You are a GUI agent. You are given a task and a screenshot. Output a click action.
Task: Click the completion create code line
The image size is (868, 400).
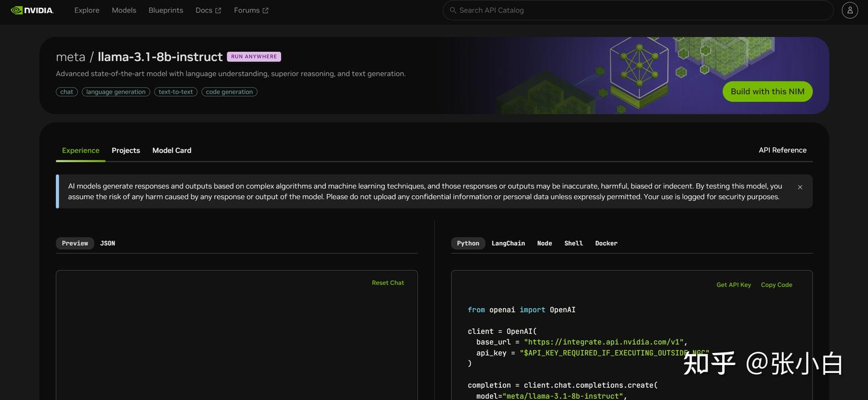[x=562, y=386]
